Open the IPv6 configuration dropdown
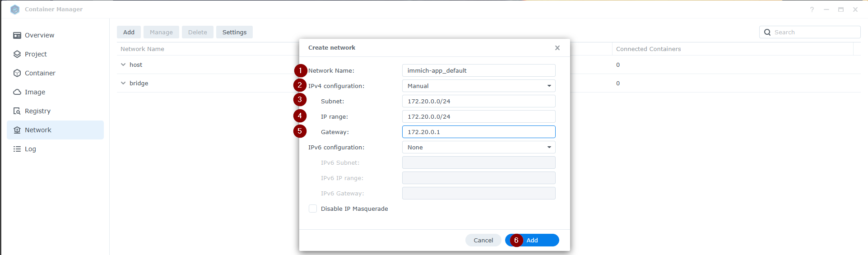 click(x=478, y=147)
